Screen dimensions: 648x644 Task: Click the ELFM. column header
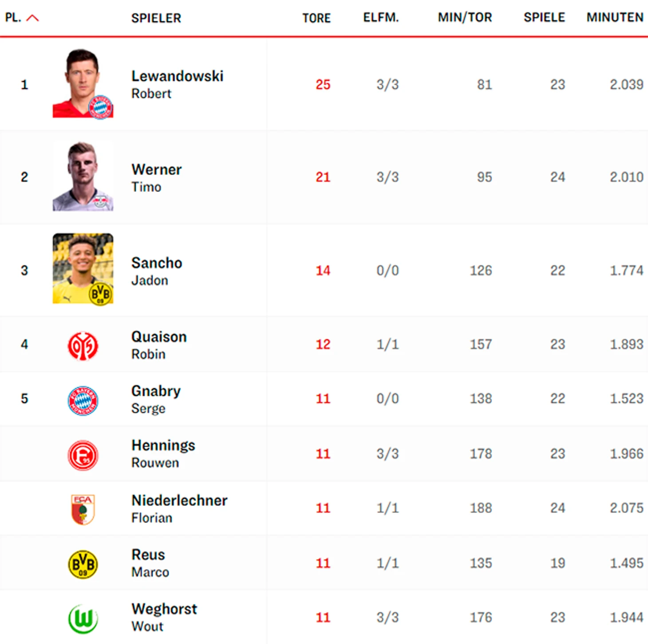point(381,17)
